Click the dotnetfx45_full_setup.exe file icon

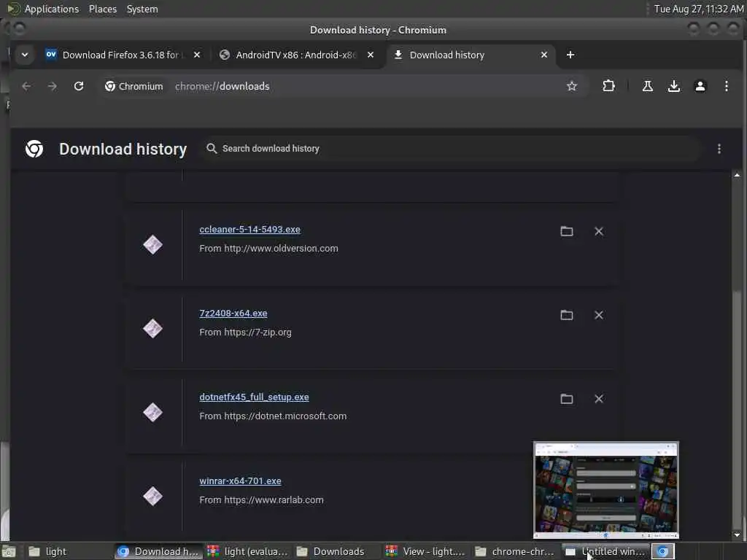click(x=152, y=413)
